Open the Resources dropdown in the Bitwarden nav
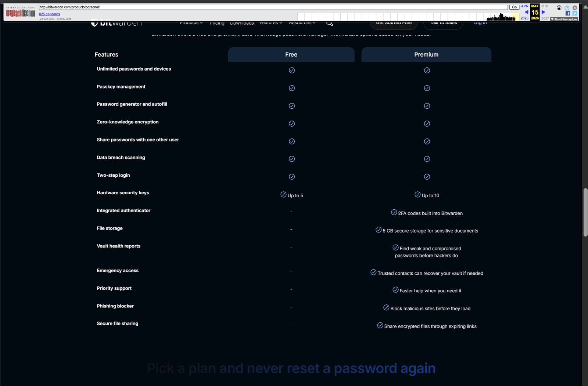 click(302, 23)
